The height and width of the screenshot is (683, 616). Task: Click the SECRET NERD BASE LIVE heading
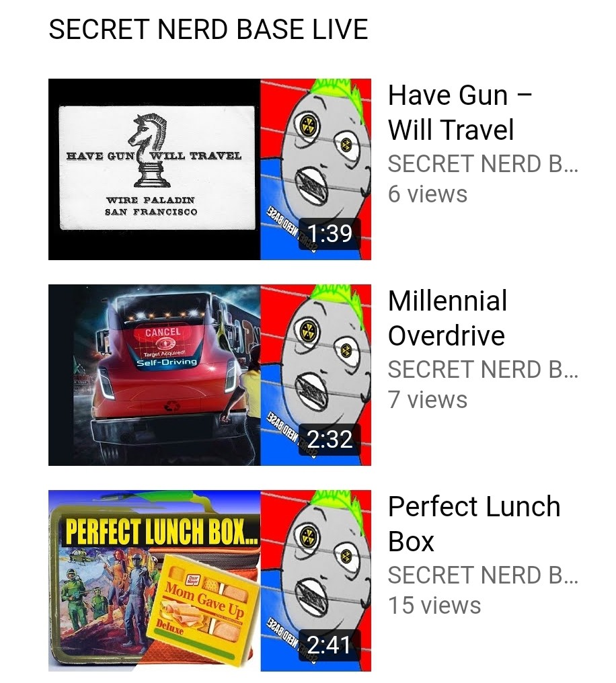(208, 30)
